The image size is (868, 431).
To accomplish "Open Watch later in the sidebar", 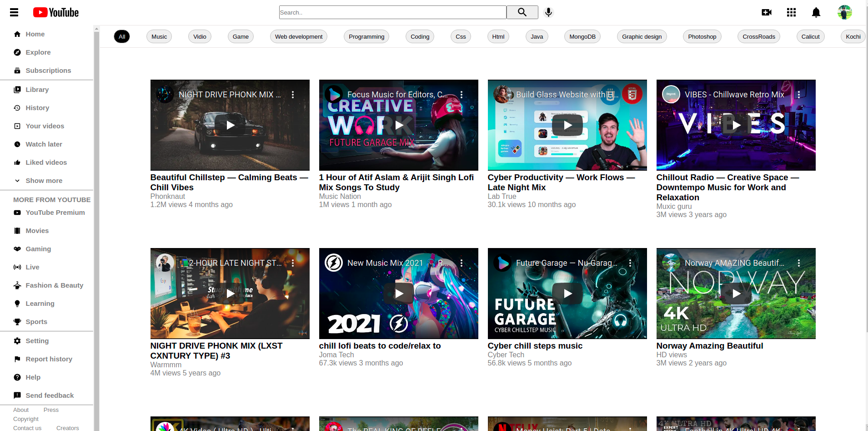I will coord(44,144).
